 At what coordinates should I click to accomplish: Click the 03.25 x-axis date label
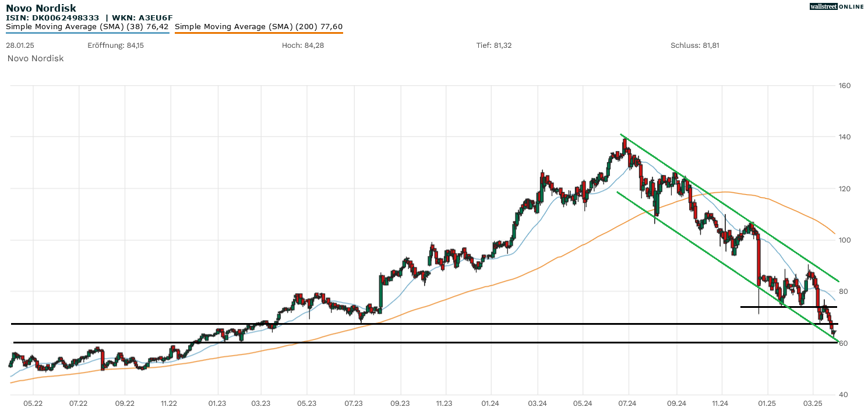(x=812, y=402)
